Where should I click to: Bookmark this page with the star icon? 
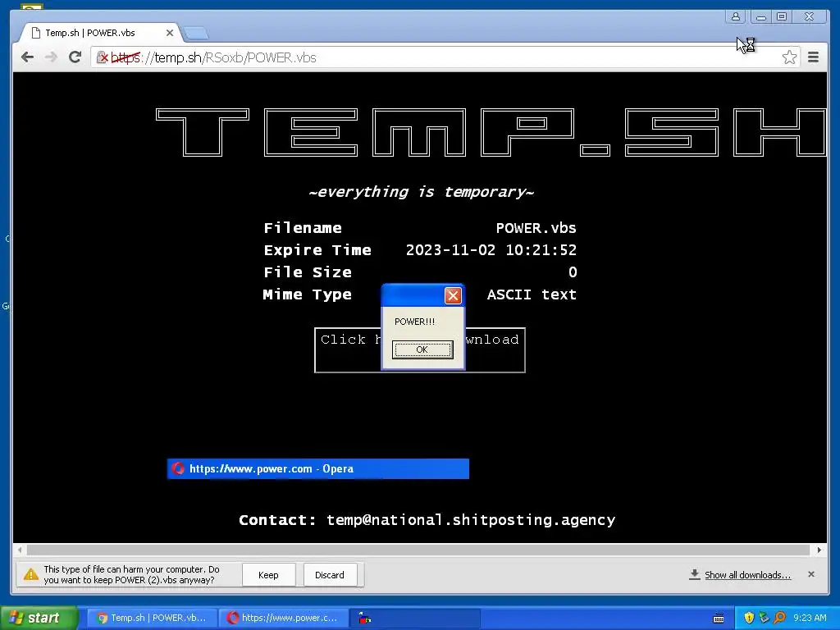click(x=789, y=57)
